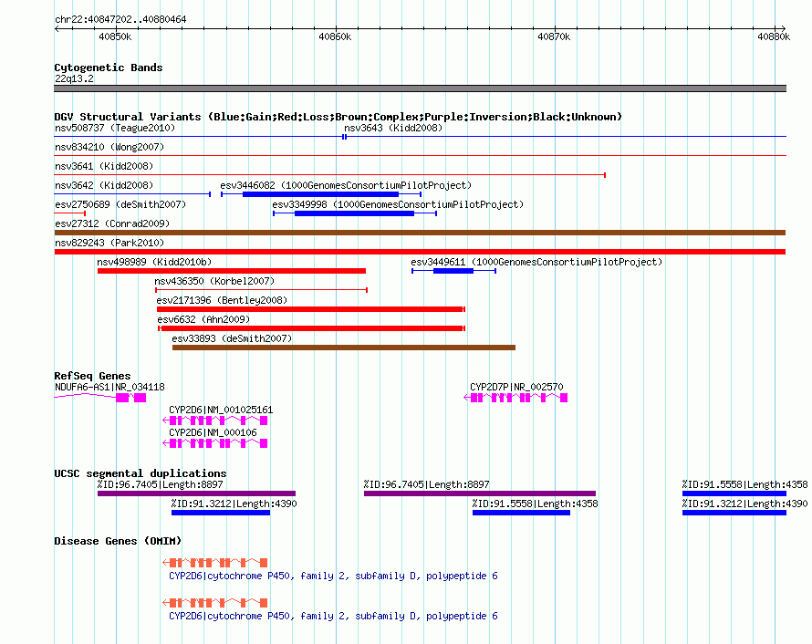
Task: Select blue 91.5558 duplication bar under CYP2D7P
Action: (x=521, y=513)
